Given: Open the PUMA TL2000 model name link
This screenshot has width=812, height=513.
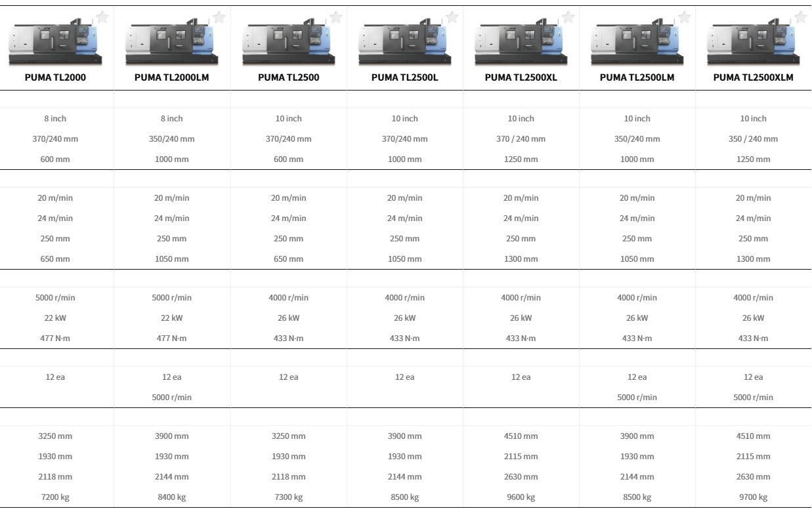Looking at the screenshot, I should click(x=55, y=77).
